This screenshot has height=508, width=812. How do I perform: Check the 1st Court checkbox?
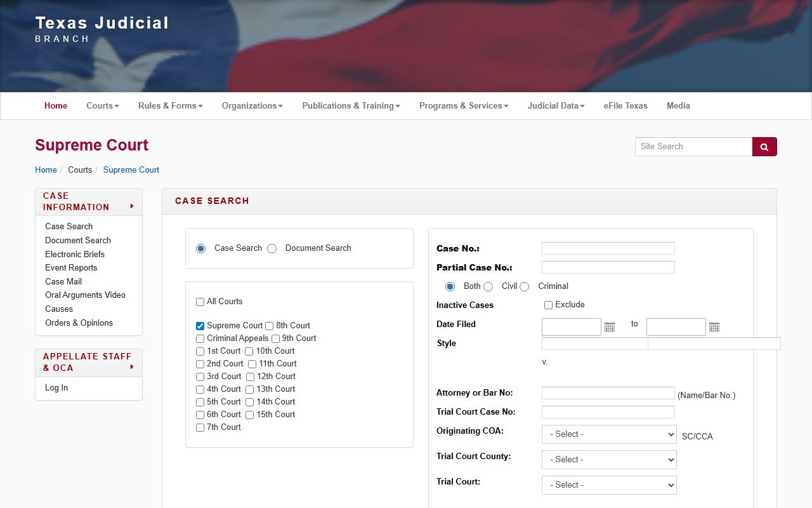(x=200, y=351)
